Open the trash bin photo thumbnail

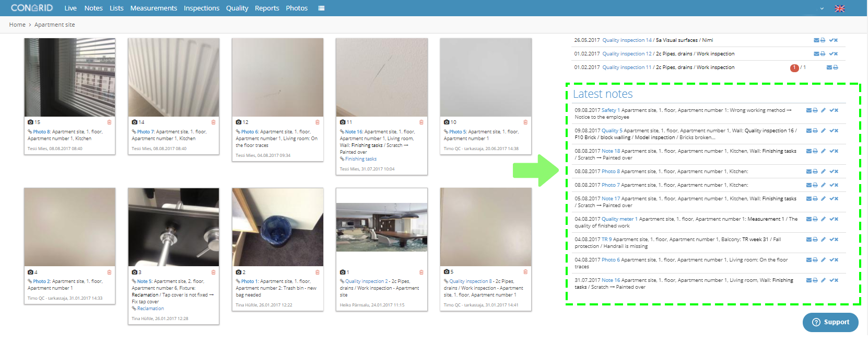click(277, 227)
